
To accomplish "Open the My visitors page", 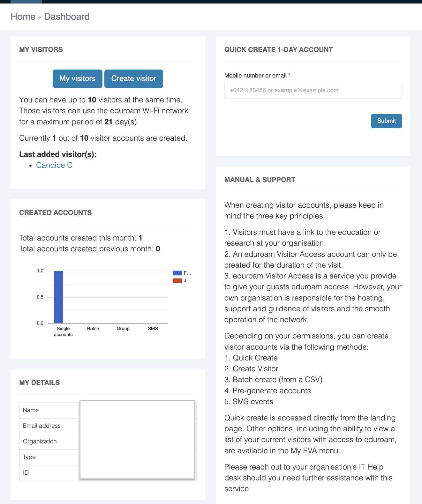I will 77,78.
